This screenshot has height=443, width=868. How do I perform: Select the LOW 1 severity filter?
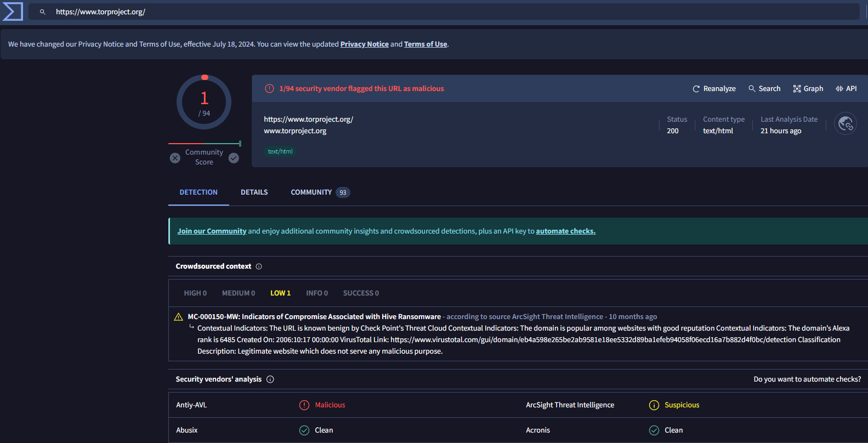point(280,293)
